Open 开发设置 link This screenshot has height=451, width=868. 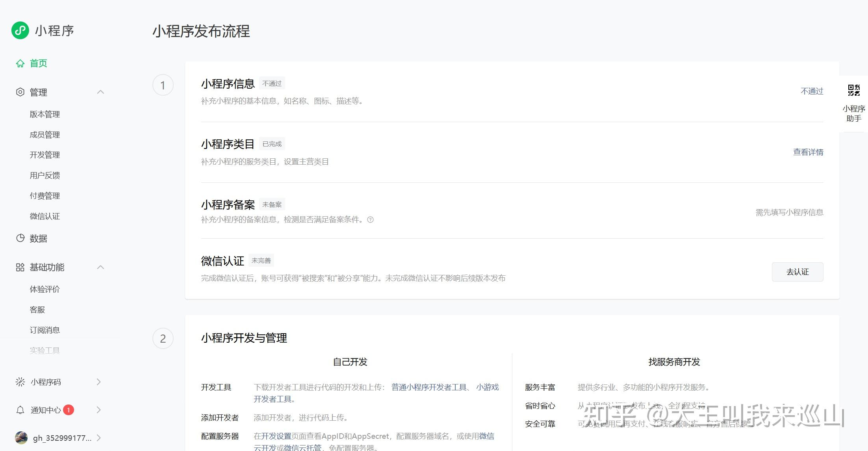coord(276,436)
